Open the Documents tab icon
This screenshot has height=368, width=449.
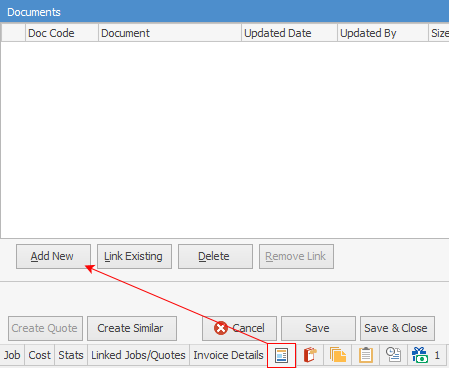click(x=281, y=355)
